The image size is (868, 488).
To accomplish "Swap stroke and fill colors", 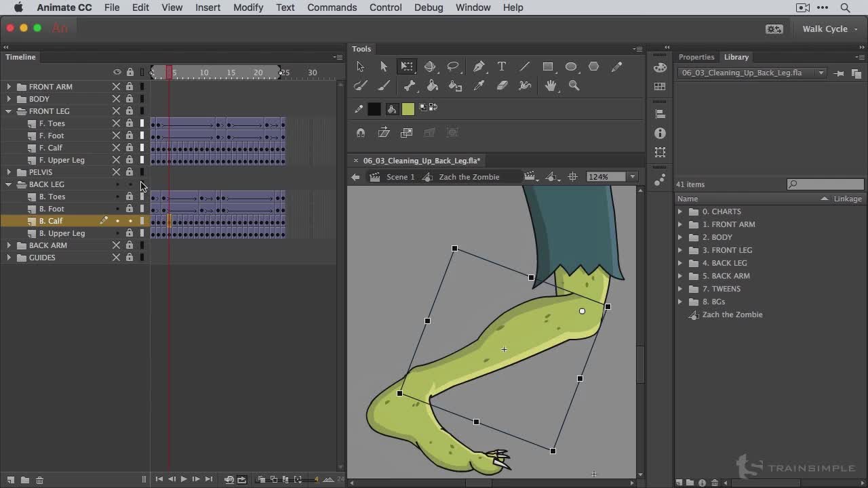I will coord(432,107).
